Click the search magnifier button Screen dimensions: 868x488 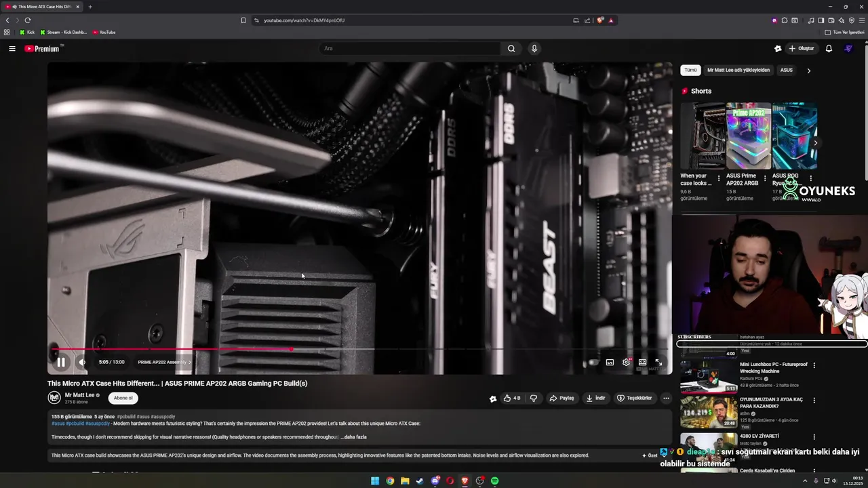511,48
